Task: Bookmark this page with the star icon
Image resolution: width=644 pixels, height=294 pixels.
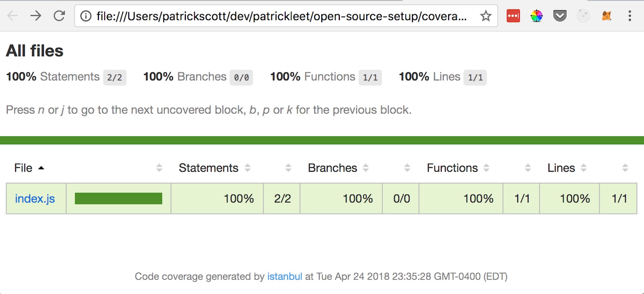Action: tap(485, 15)
